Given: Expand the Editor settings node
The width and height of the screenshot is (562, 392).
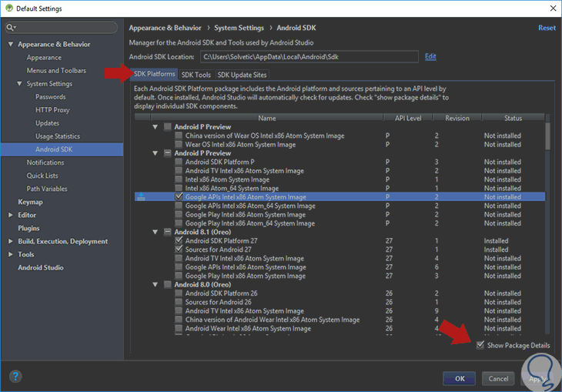Looking at the screenshot, I should [11, 215].
